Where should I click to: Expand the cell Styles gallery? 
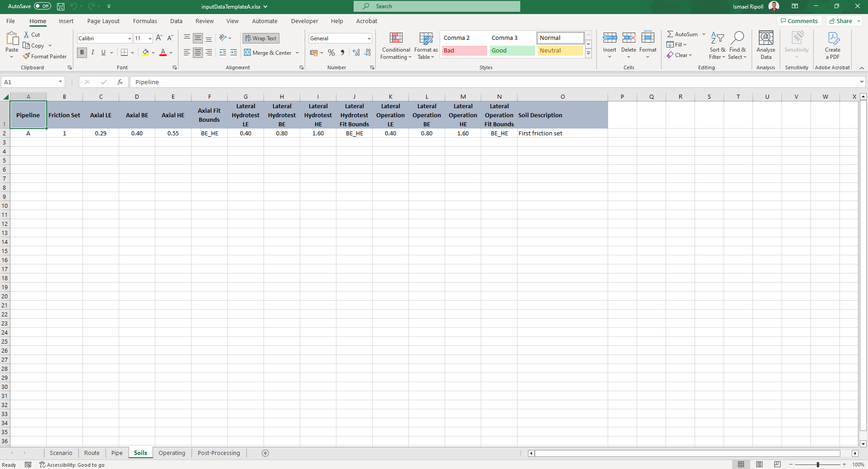click(588, 53)
